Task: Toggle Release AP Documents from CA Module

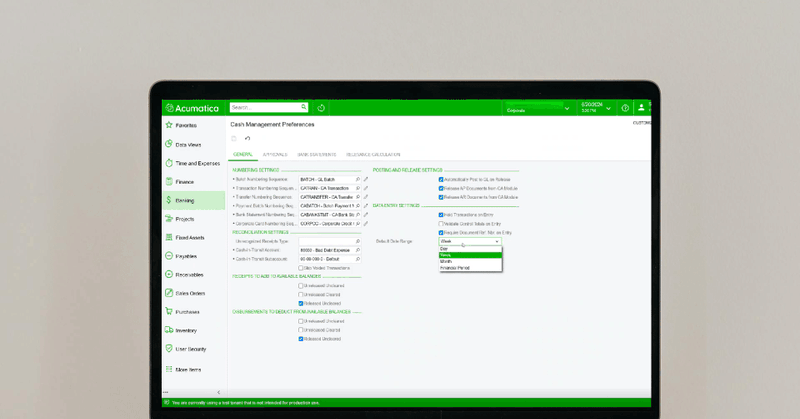Action: 441,188
